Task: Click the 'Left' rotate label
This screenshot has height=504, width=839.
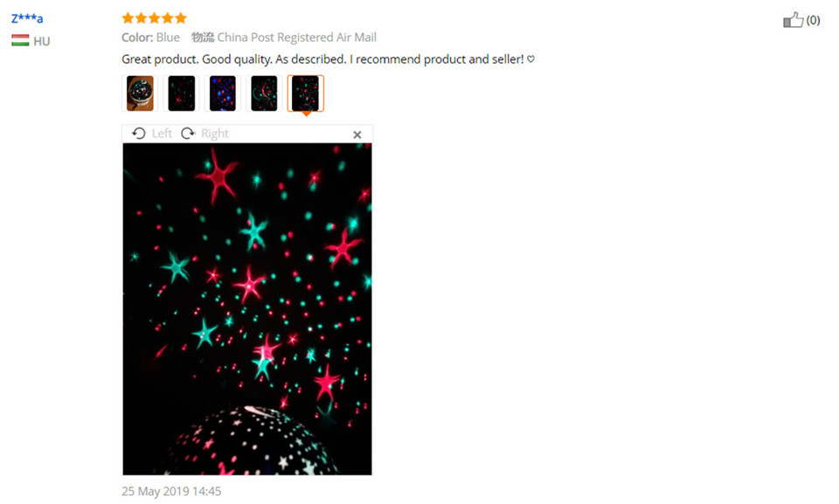Action: (x=163, y=134)
